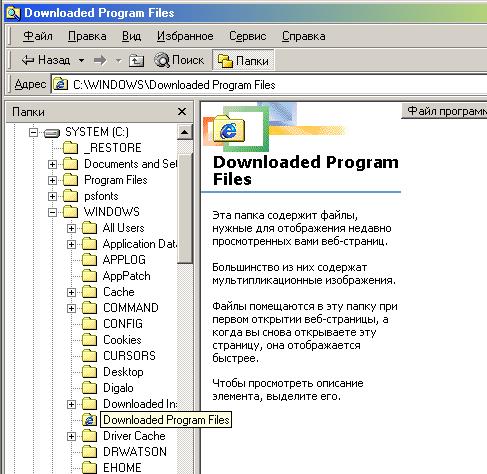Select the Cookies folder icon
Screen dimensions: 487x474
tap(89, 340)
